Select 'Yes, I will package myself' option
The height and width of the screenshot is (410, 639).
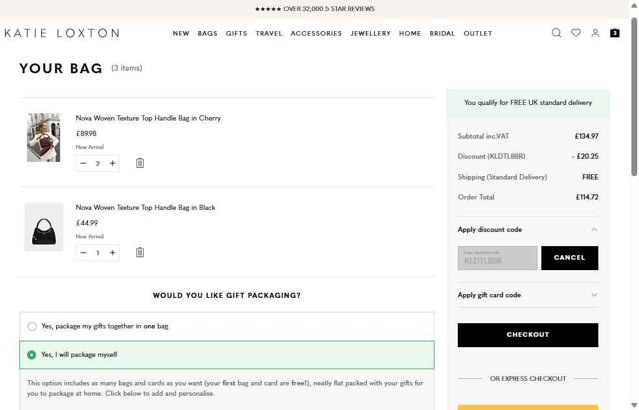(227, 355)
